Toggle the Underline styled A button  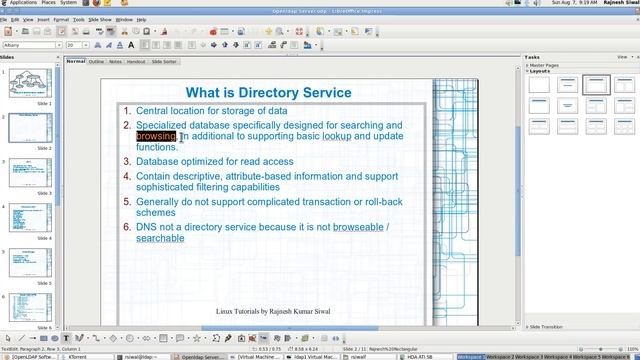pyautogui.click(x=120, y=45)
